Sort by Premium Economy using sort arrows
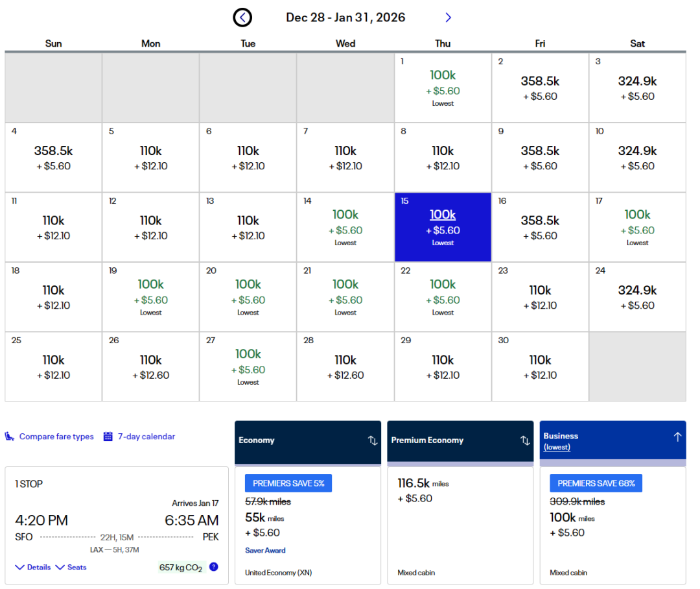The height and width of the screenshot is (589, 700). [x=525, y=440]
